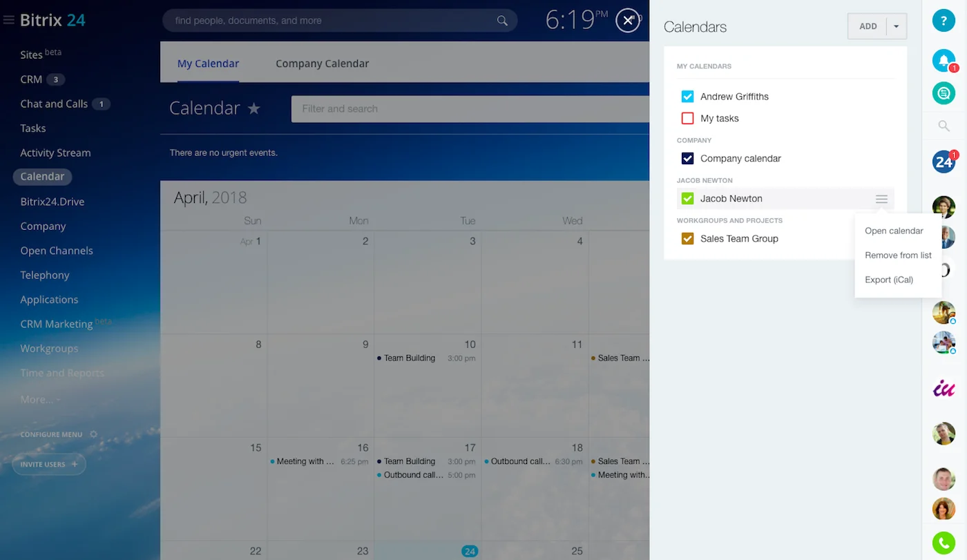Viewport: 967px width, 560px height.
Task: Click the help question mark icon
Action: [944, 20]
